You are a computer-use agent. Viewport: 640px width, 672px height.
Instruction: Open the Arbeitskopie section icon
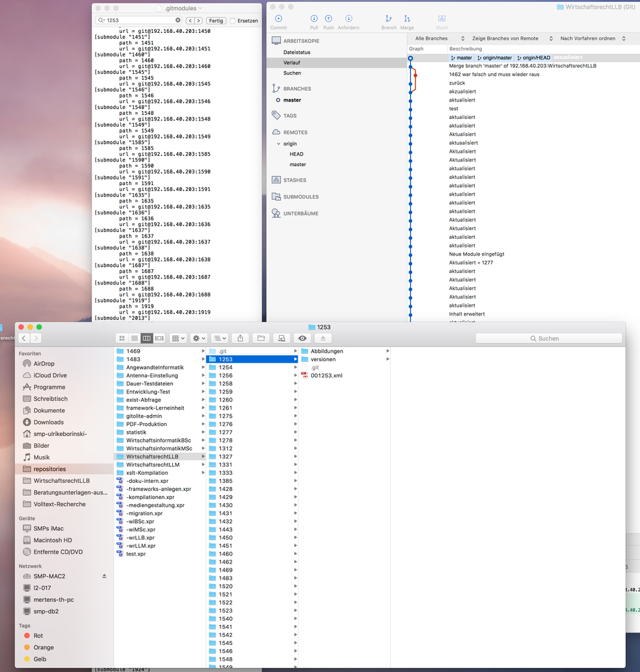coord(276,41)
